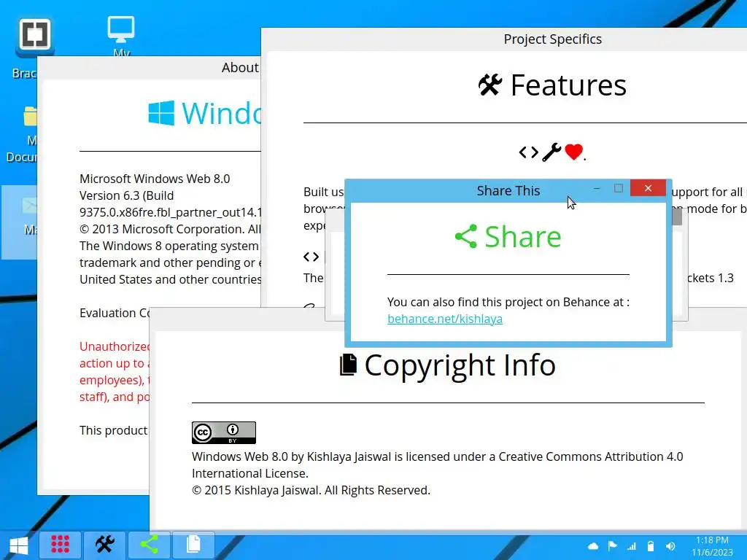747x560 pixels.
Task: Click the code brackets icon under Features
Action: pos(529,152)
